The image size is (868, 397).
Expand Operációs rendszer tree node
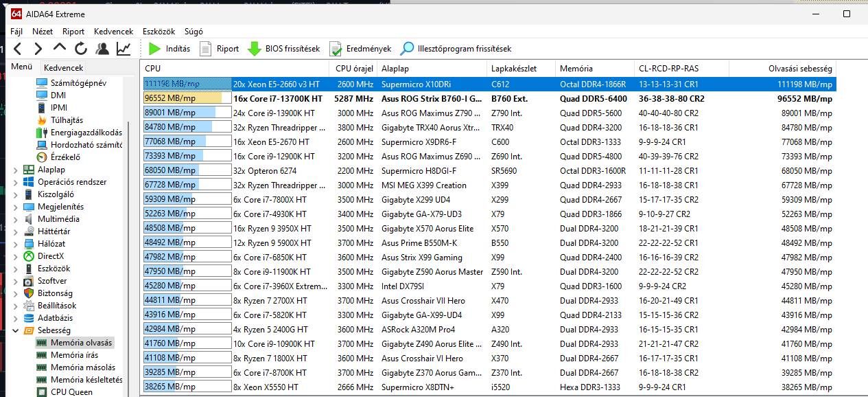(x=16, y=182)
